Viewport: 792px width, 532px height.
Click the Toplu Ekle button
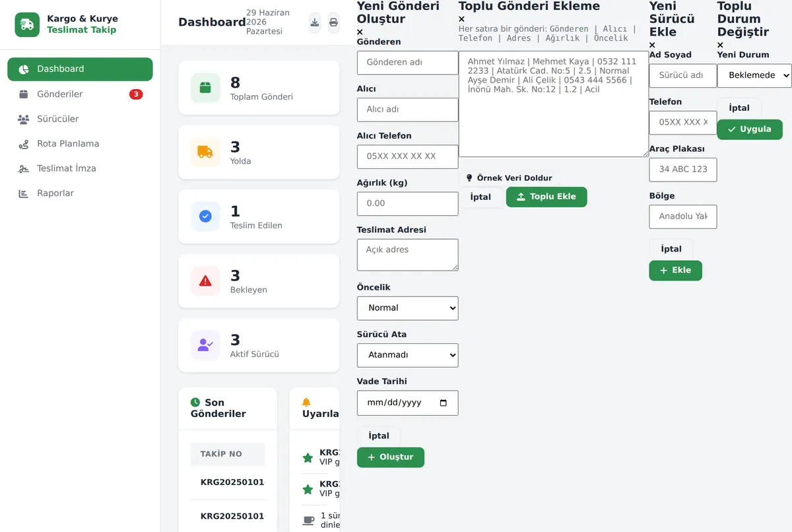(546, 197)
